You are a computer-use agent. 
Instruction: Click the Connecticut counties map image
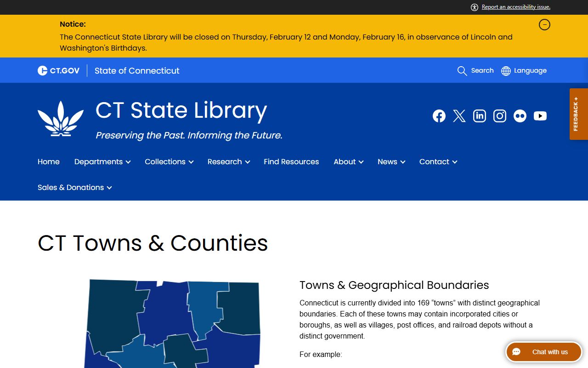point(172,323)
